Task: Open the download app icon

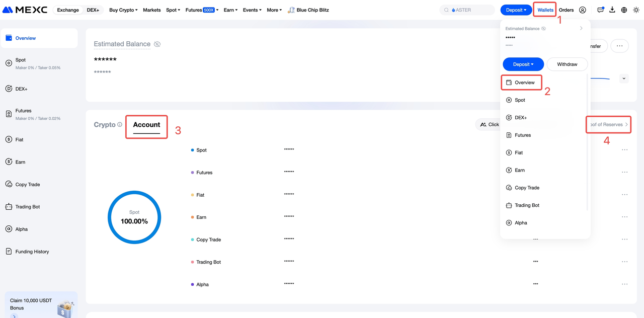Action: 612,10
